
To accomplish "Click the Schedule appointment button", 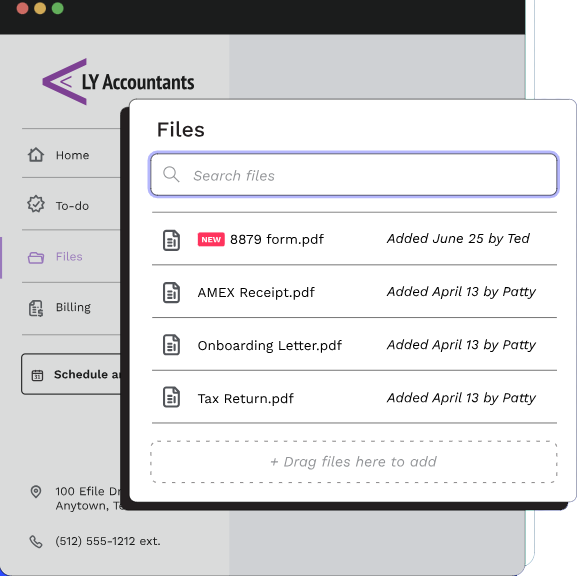I will tap(71, 374).
